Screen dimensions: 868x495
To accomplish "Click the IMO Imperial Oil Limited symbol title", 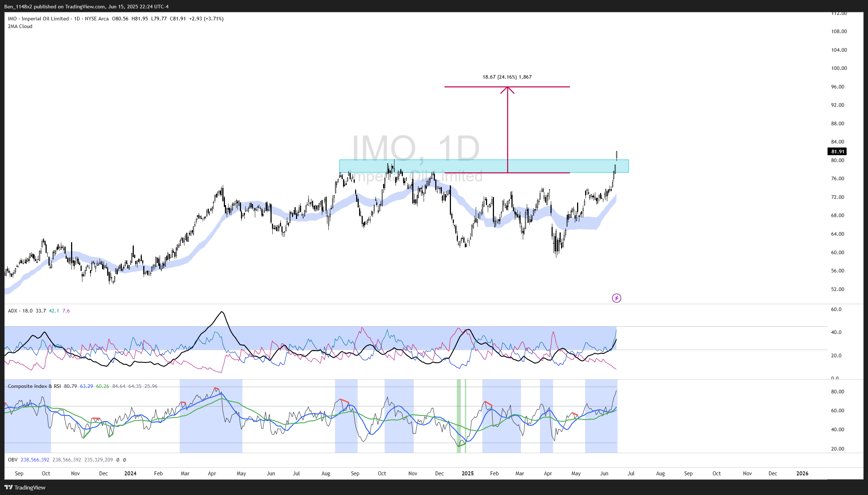I will pyautogui.click(x=38, y=19).
